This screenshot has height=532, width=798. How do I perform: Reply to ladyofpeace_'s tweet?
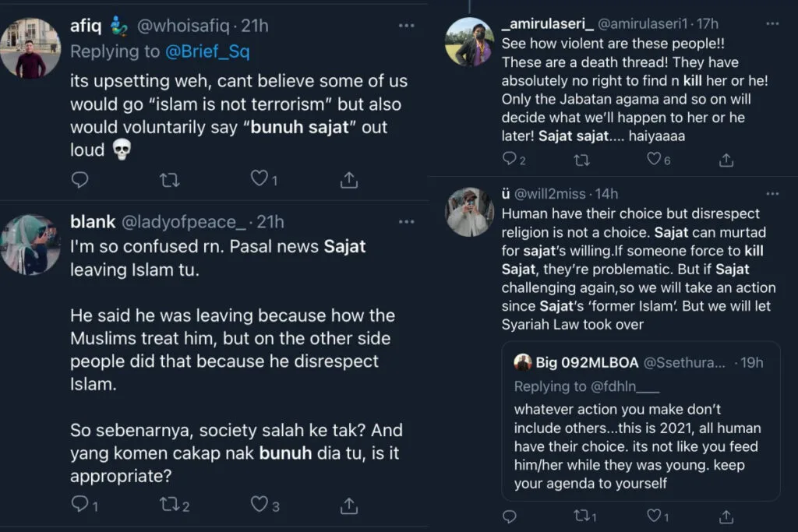click(x=79, y=505)
